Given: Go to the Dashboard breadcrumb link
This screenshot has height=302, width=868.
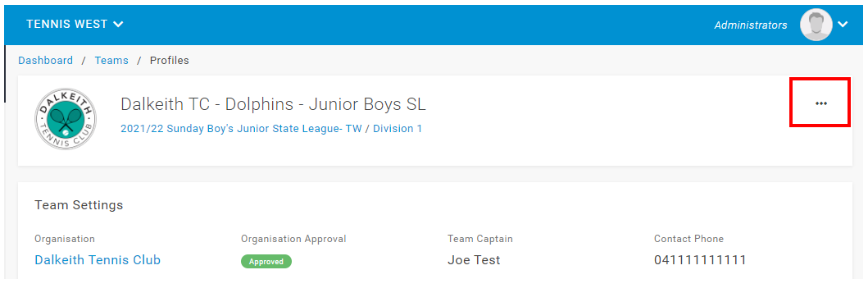Looking at the screenshot, I should [x=45, y=61].
